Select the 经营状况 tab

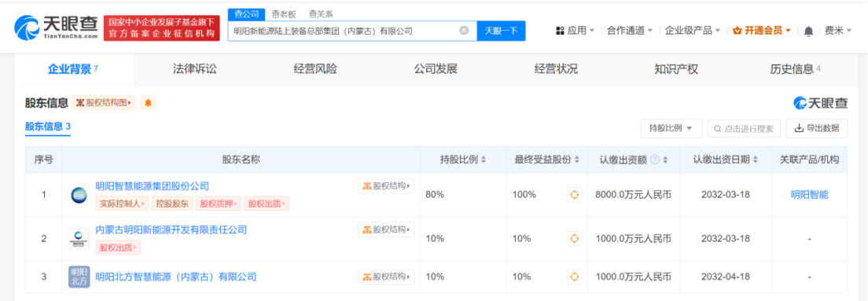pyautogui.click(x=556, y=69)
